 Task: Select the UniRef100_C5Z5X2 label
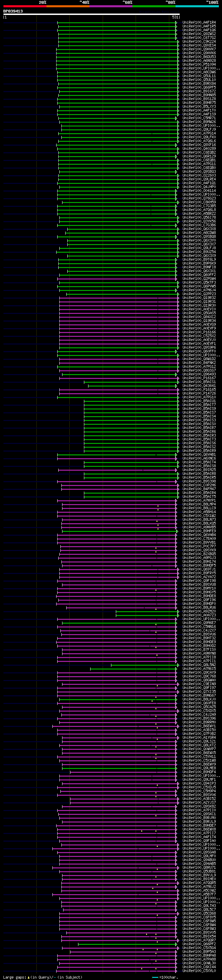pyautogui.click(x=199, y=336)
